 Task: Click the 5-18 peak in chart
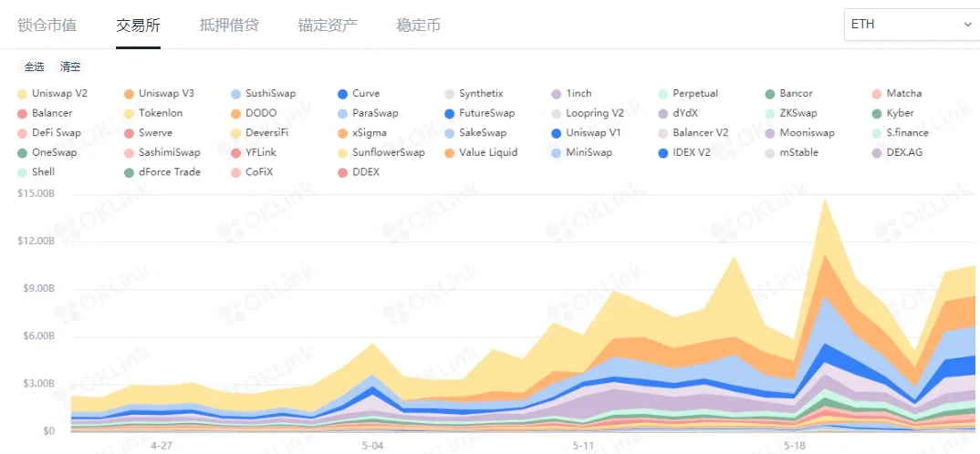825,201
